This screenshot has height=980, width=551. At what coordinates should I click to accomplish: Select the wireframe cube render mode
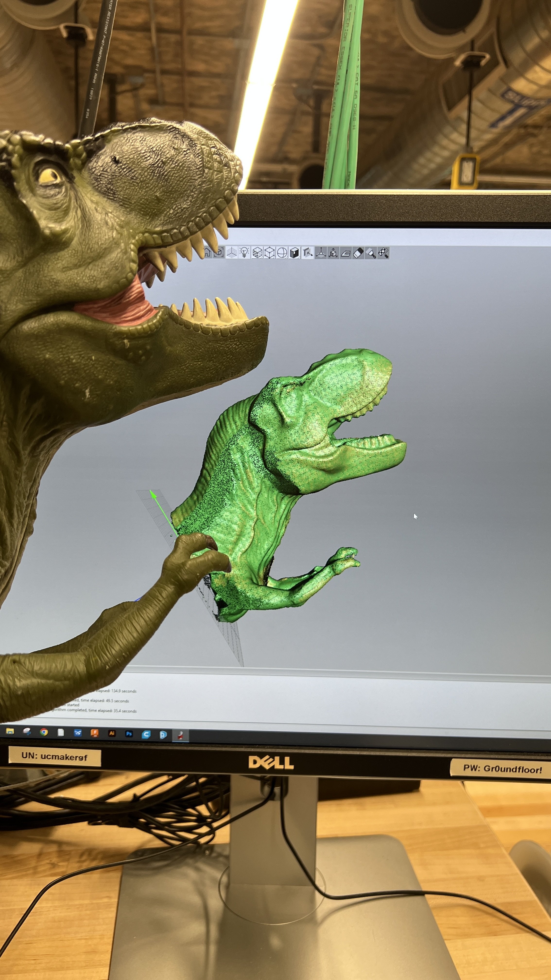[x=270, y=253]
